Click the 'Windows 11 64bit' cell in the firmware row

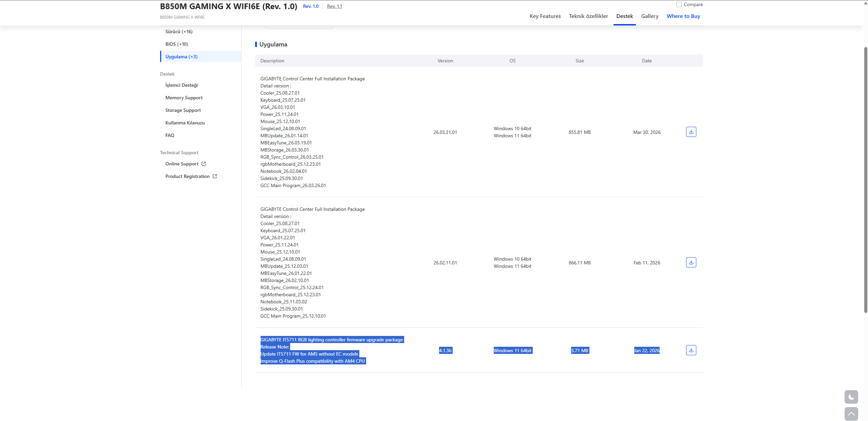(512, 350)
